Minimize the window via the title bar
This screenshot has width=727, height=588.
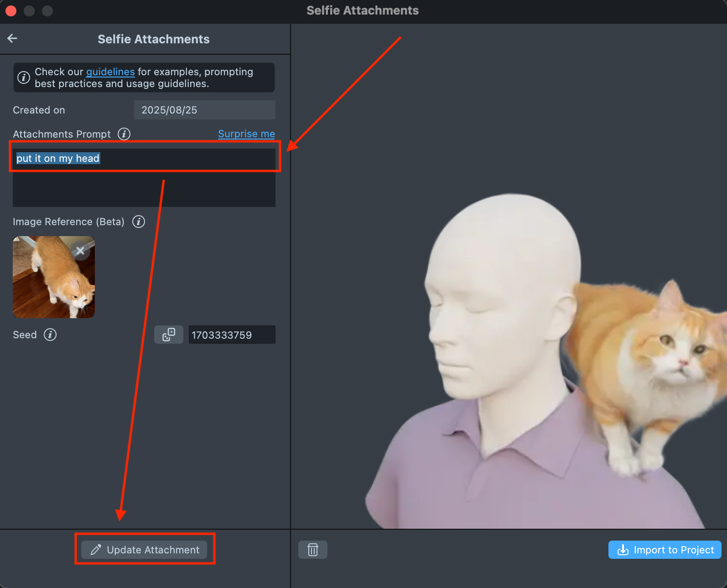(29, 10)
